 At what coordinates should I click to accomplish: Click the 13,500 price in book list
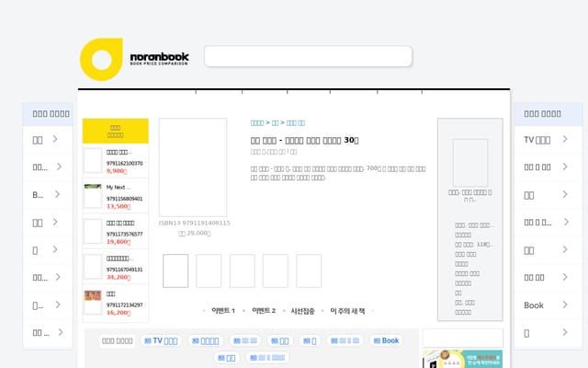(119, 206)
